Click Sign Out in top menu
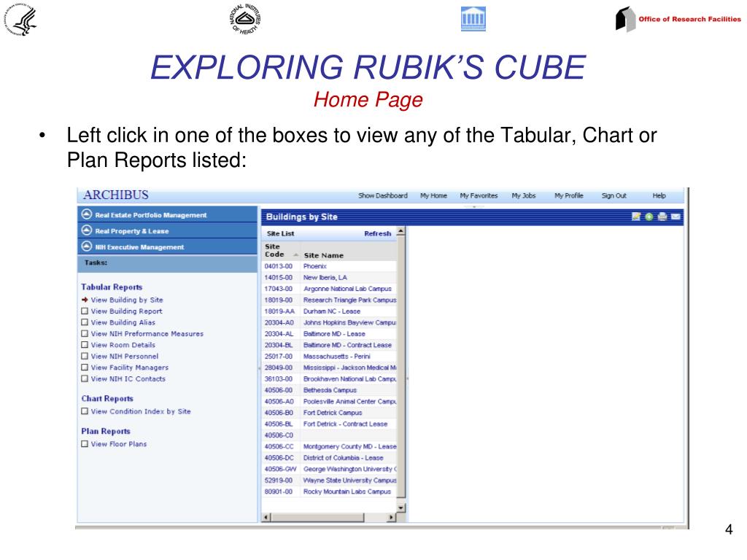The width and height of the screenshot is (747, 560). (614, 195)
